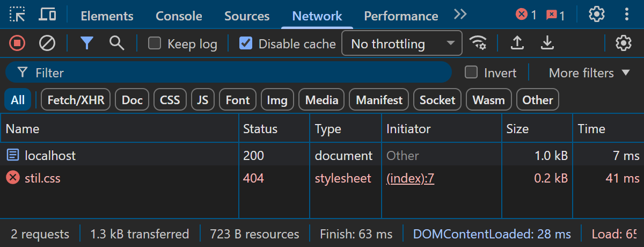Sort by the Time column header
The height and width of the screenshot is (247, 644).
(609, 129)
